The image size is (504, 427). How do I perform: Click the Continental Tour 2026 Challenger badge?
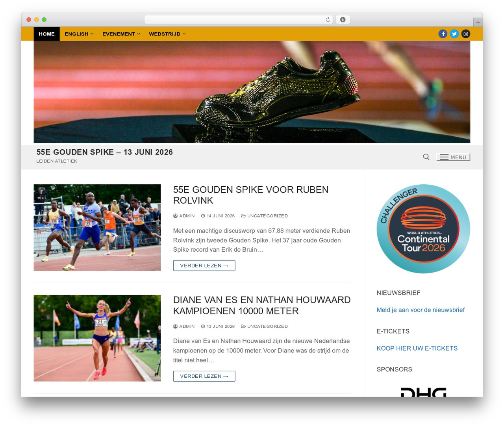[x=423, y=229]
